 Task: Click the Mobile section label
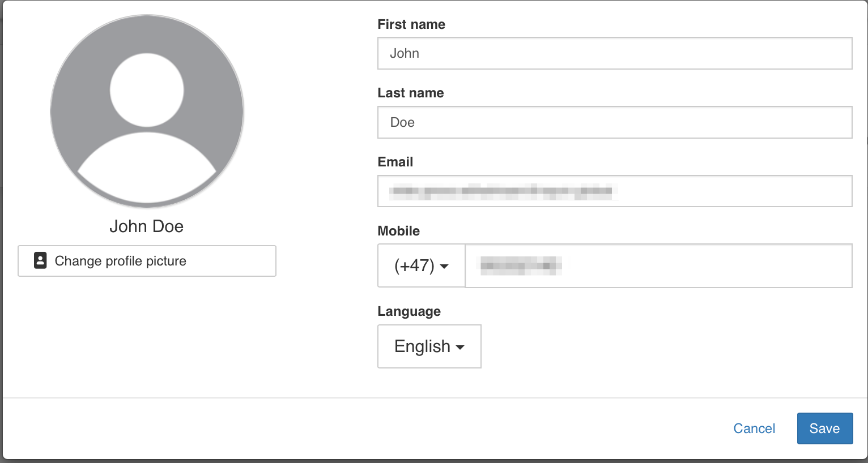398,231
